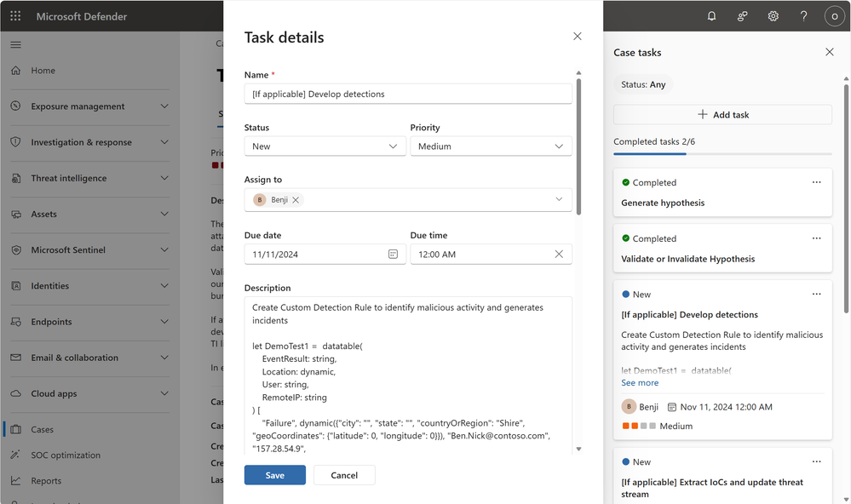Click the Microsoft Sentinel icon

(x=15, y=250)
